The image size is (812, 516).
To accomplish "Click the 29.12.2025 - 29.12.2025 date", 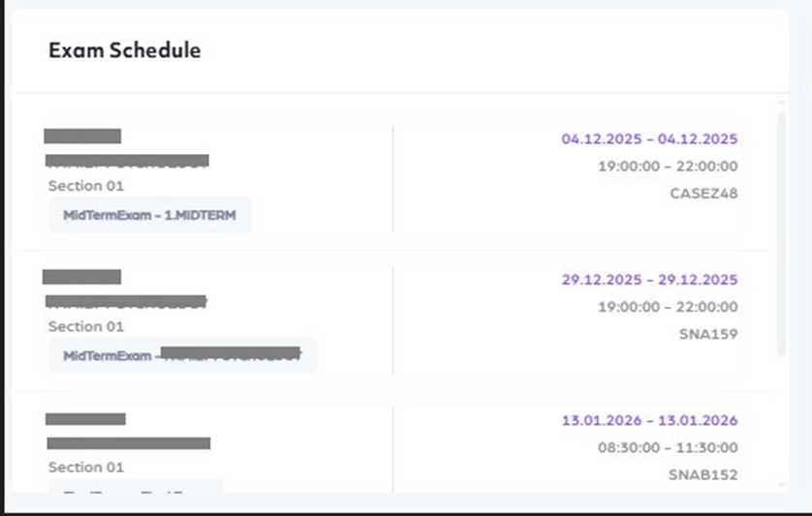I will click(649, 280).
